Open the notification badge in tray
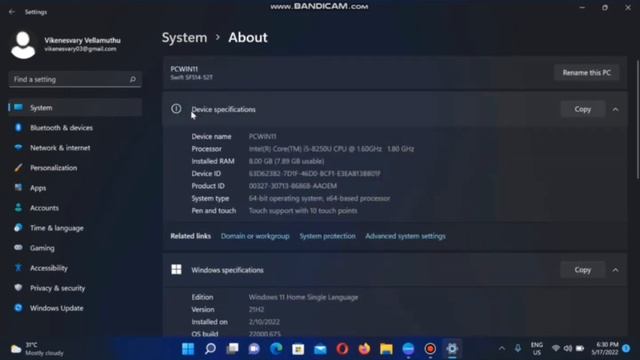The width and height of the screenshot is (640, 360). [626, 349]
